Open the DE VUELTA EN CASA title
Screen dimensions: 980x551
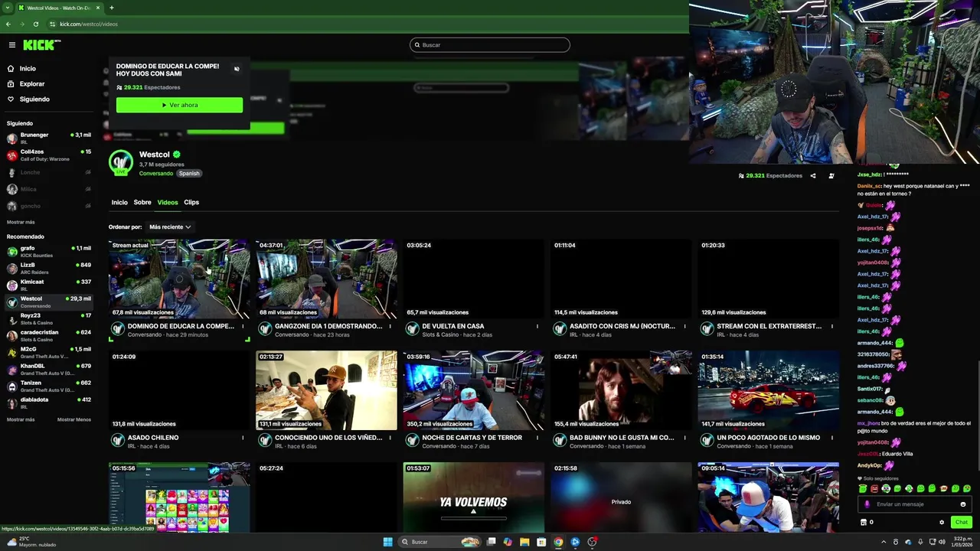pyautogui.click(x=452, y=326)
